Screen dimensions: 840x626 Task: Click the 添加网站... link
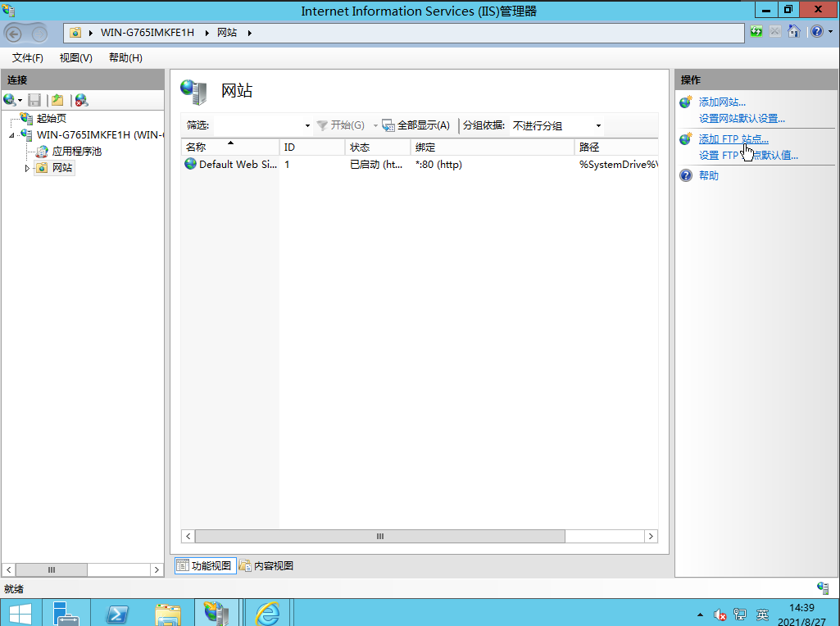coord(722,102)
